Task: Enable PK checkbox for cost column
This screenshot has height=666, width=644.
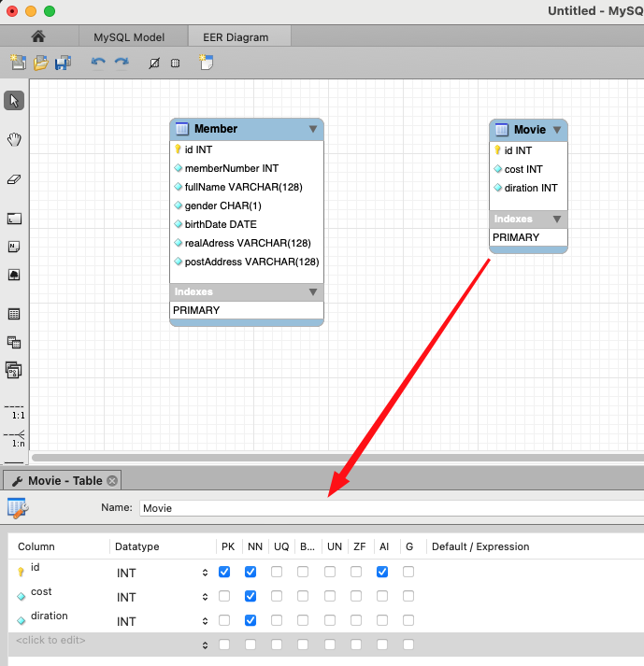Action: pyautogui.click(x=224, y=596)
